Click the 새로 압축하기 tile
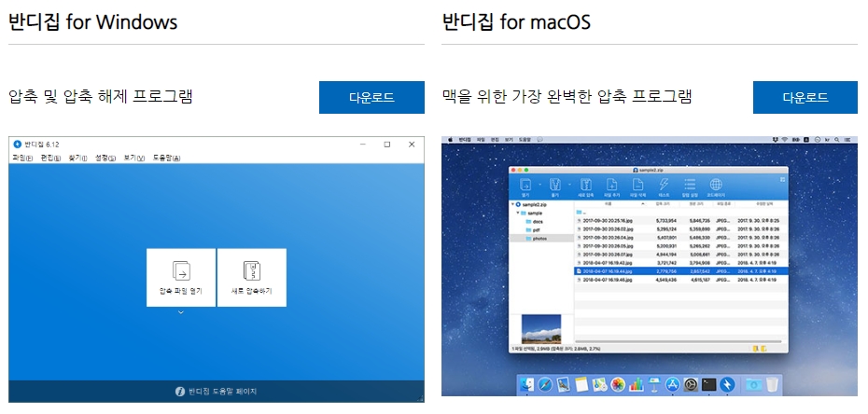This screenshot has height=414, width=868. tap(252, 278)
